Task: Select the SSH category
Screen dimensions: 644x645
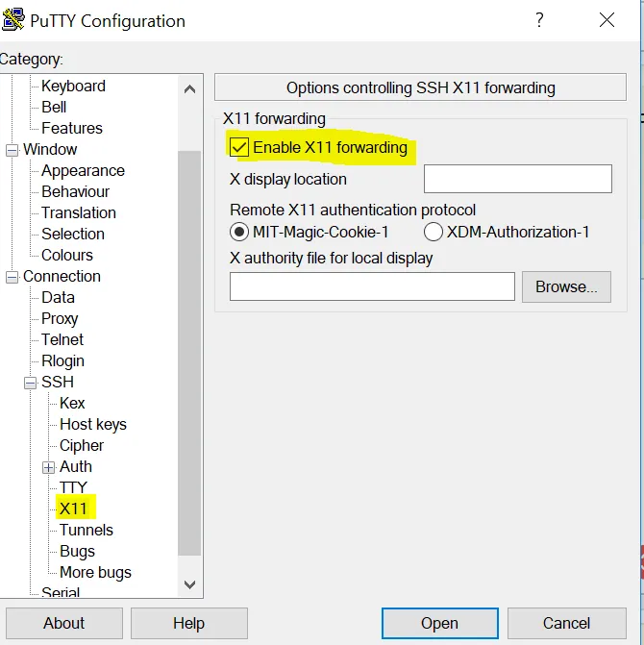Action: click(58, 383)
